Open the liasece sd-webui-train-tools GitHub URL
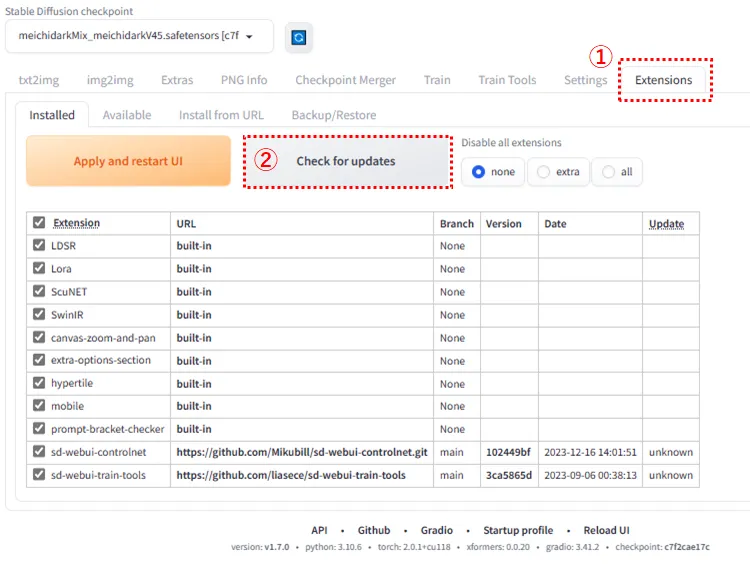This screenshot has height=564, width=750. [x=291, y=475]
